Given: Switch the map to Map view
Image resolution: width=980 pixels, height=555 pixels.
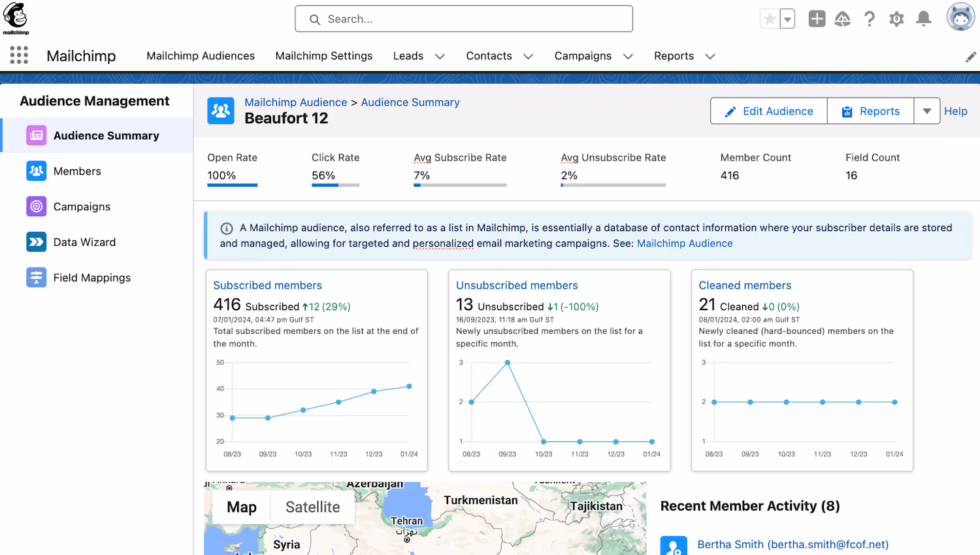Looking at the screenshot, I should (242, 507).
